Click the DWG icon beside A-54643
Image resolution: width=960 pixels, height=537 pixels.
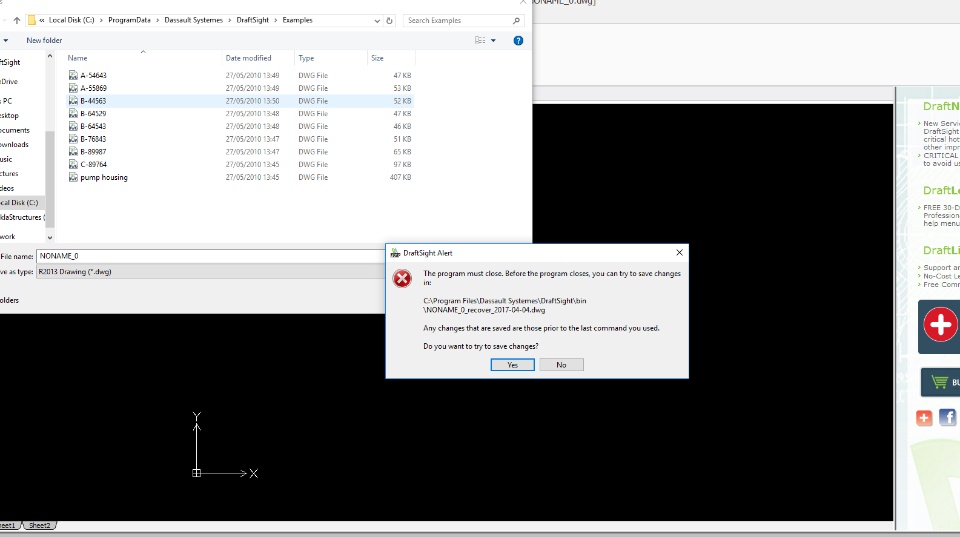[73, 75]
